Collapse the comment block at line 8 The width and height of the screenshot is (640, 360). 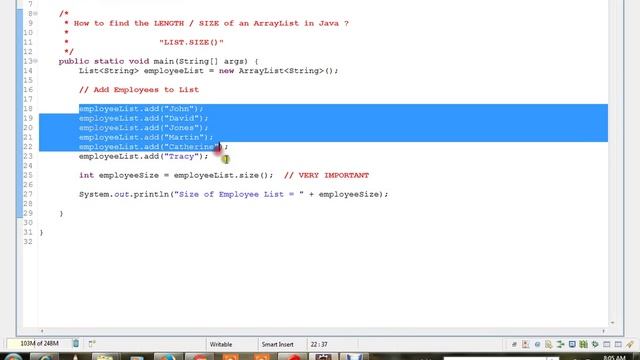click(36, 14)
